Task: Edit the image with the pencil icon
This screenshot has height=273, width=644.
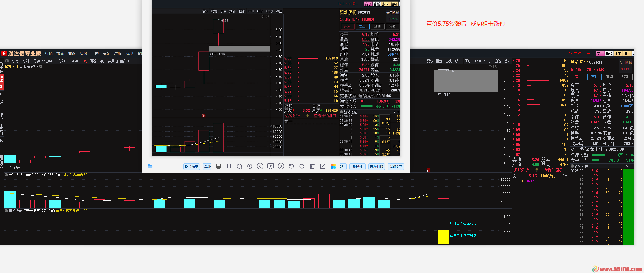Action: (323, 166)
